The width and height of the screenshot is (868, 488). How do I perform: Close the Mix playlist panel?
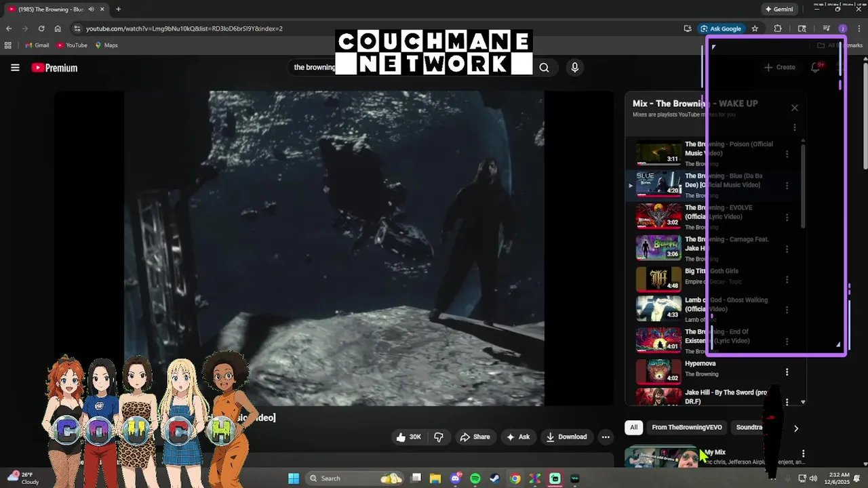click(x=795, y=108)
